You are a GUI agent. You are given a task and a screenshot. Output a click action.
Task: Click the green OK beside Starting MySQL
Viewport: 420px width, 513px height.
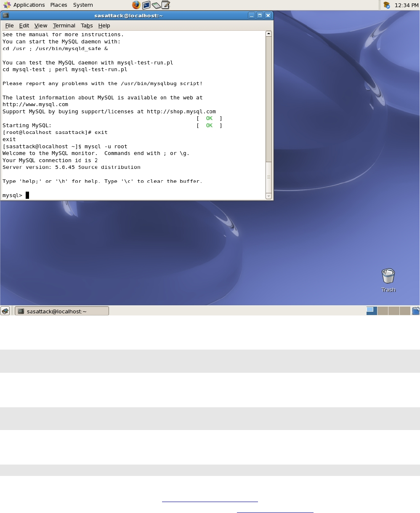click(209, 126)
